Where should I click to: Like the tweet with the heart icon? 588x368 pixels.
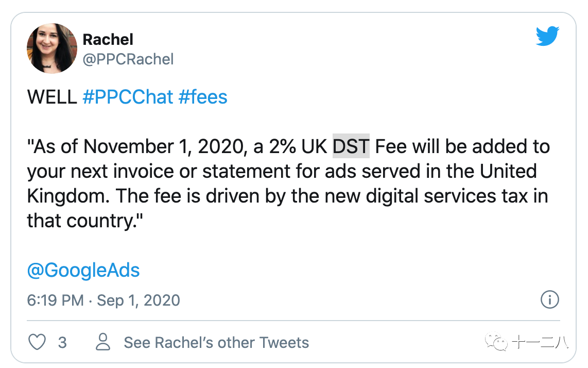pyautogui.click(x=38, y=342)
